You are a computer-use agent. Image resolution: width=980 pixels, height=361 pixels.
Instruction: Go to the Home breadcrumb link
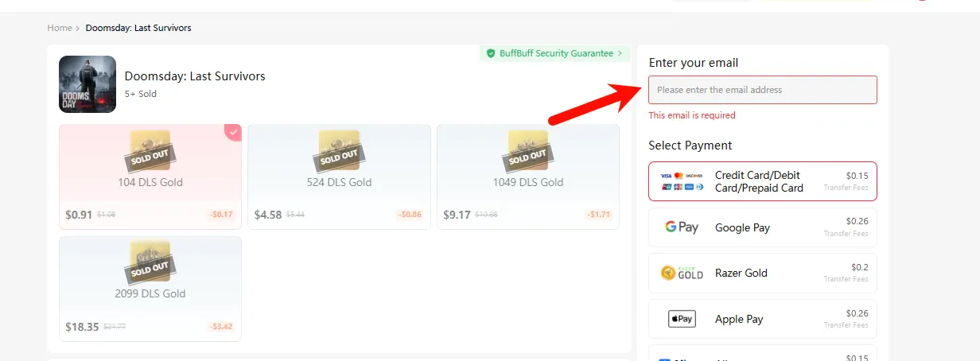point(60,28)
